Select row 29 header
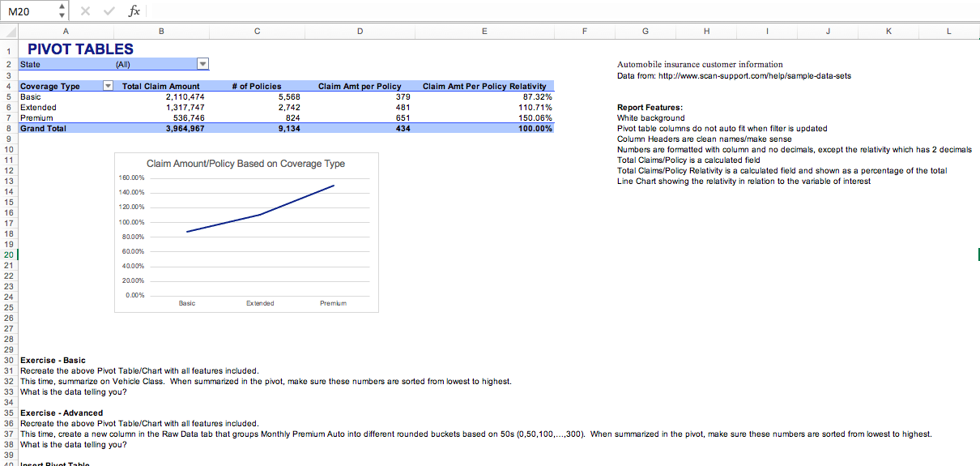The image size is (980, 466). click(8, 349)
